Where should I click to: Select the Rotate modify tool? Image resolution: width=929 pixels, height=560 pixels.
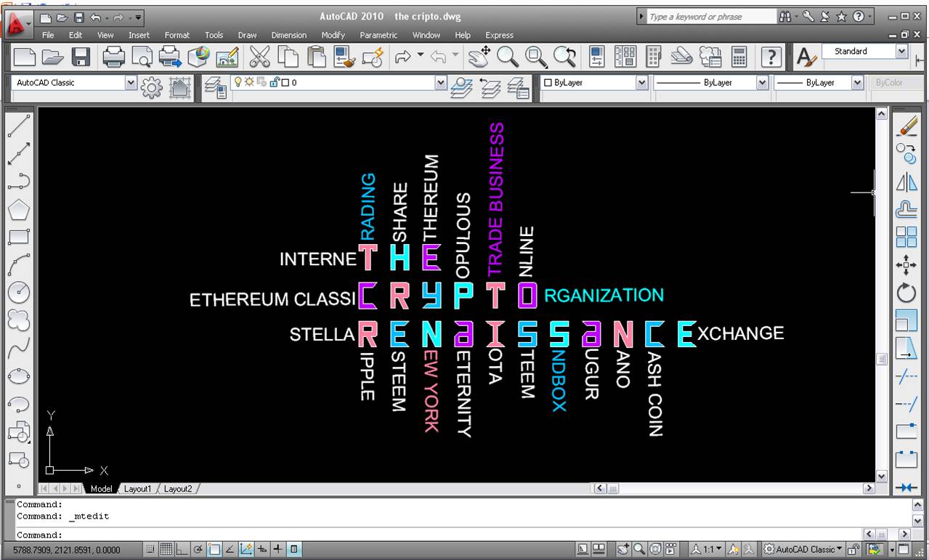906,293
